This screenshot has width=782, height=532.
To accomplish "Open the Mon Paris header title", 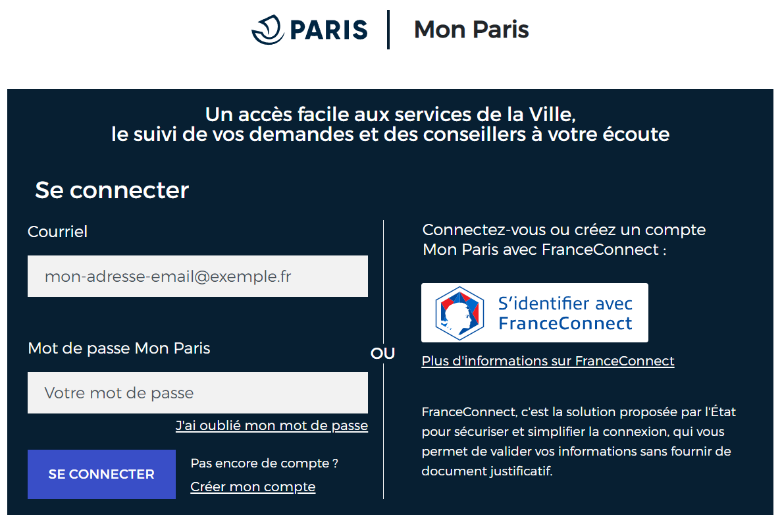I will [x=471, y=30].
